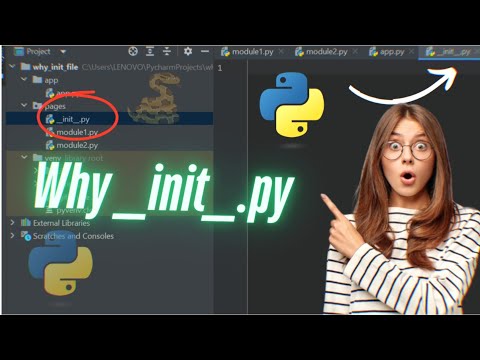
Task: Collapse the pages folder chevron
Action: [x=24, y=105]
